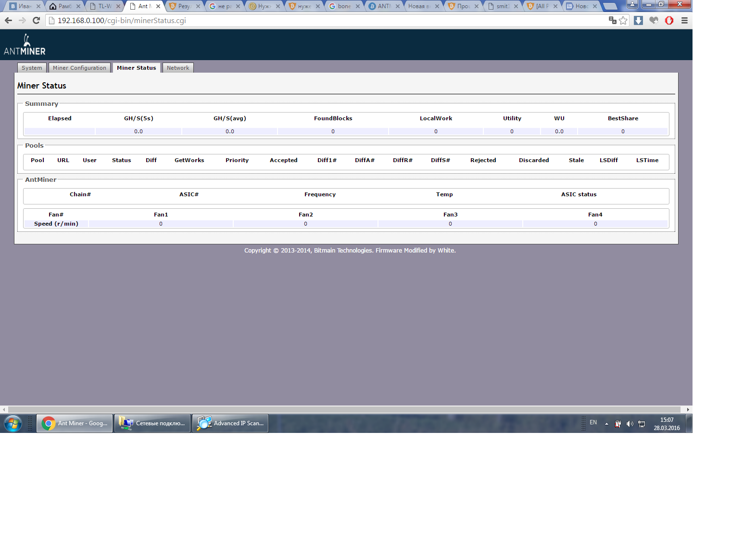Bookmark this page with the star icon

[623, 20]
